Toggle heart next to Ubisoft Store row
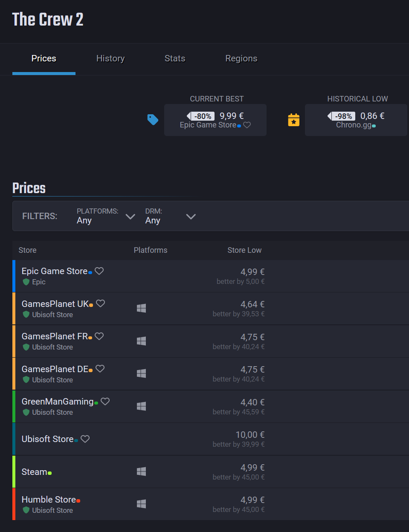This screenshot has height=532, width=409. (x=85, y=439)
